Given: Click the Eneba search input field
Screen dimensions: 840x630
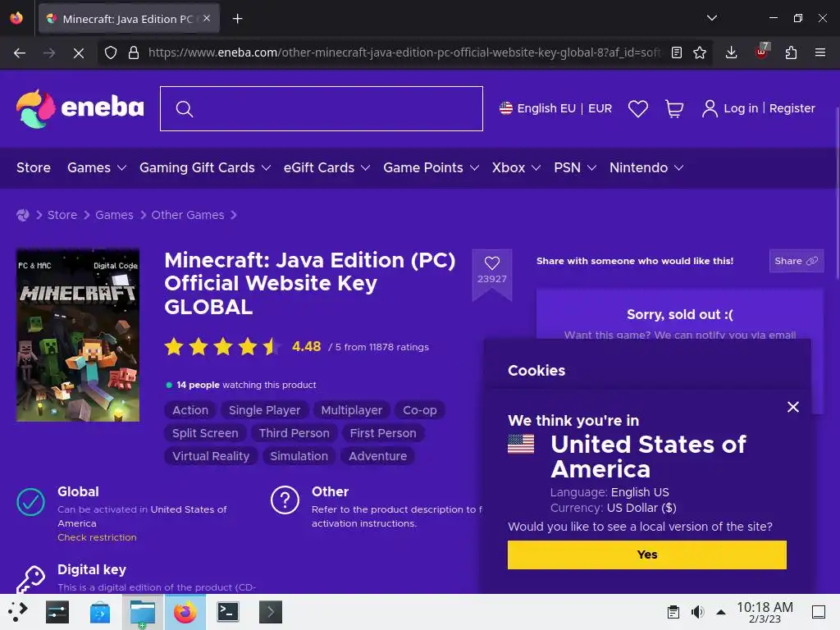Looking at the screenshot, I should [322, 109].
